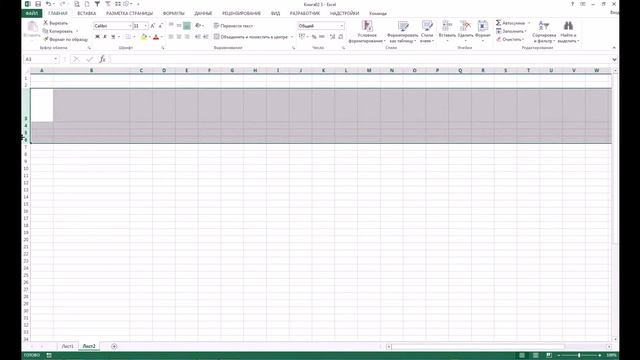The width and height of the screenshot is (640, 360).
Task: Open Сортировка и фильтр menu
Action: pos(544,32)
